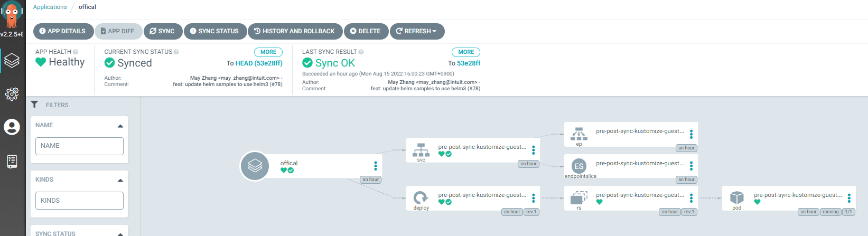Screen dimensions: 868x236
Task: Open the svc node three-dot menu
Action: [x=534, y=150]
